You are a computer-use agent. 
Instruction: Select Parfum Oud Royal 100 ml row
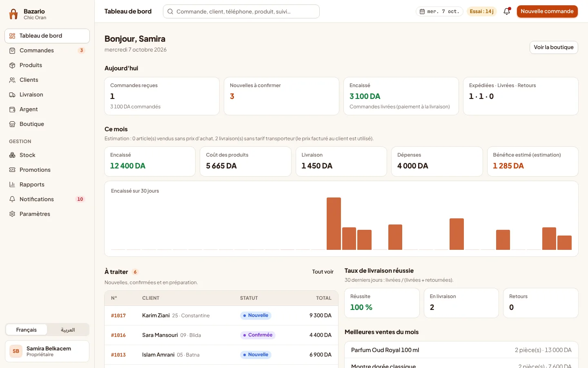click(461, 350)
